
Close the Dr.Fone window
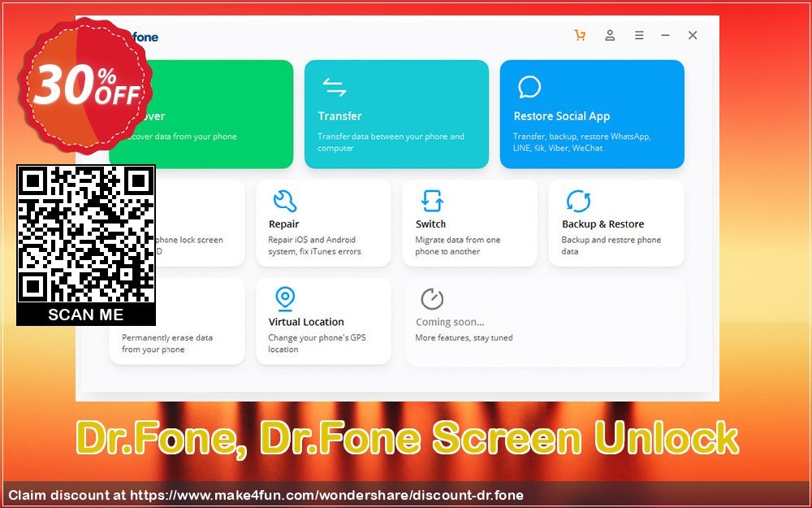click(x=693, y=35)
